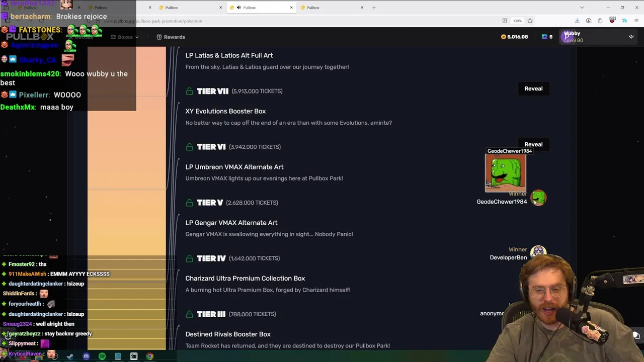Open a new browser tab

click(x=374, y=8)
